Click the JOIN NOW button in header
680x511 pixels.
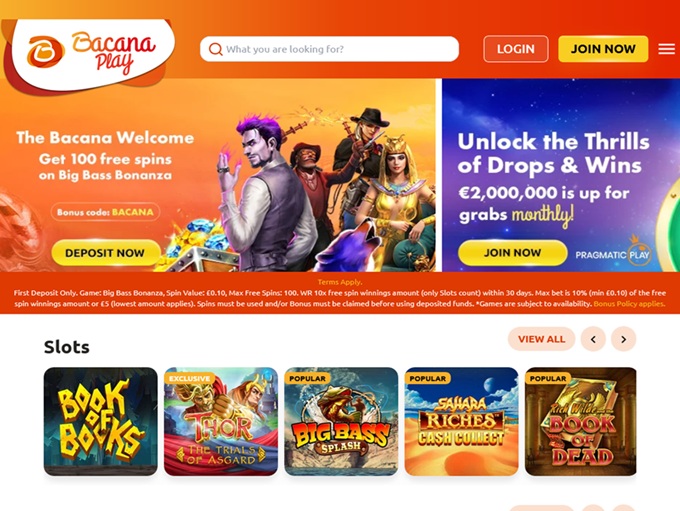603,49
